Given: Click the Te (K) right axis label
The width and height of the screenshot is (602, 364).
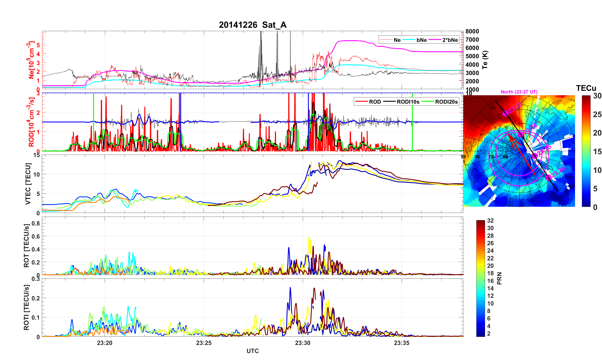Looking at the screenshot, I should [x=485, y=60].
